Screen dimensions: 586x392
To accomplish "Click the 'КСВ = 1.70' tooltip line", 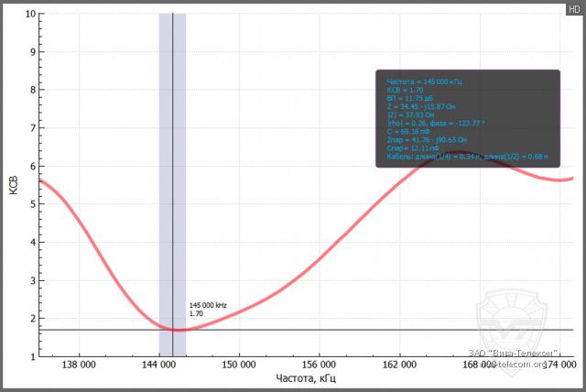I will coord(405,90).
